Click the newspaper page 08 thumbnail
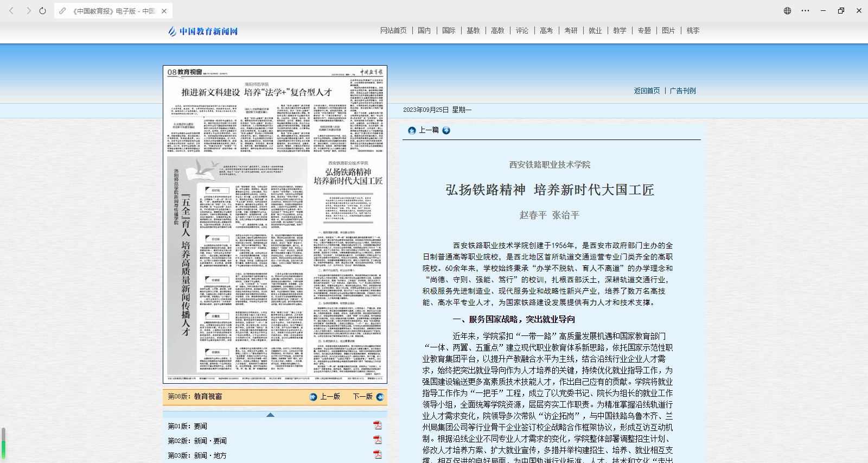The height and width of the screenshot is (463, 868). click(275, 224)
